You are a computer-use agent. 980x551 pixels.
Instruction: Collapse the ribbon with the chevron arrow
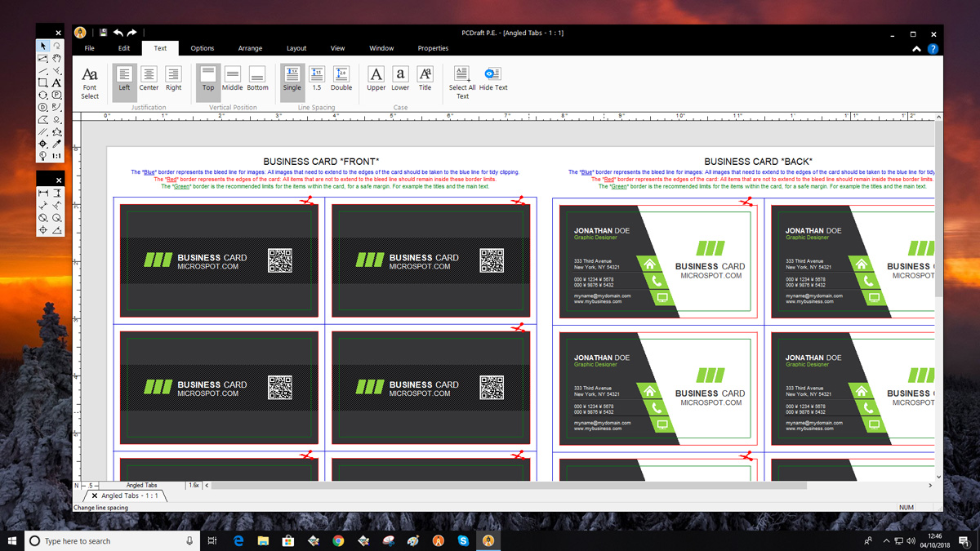pos(915,48)
